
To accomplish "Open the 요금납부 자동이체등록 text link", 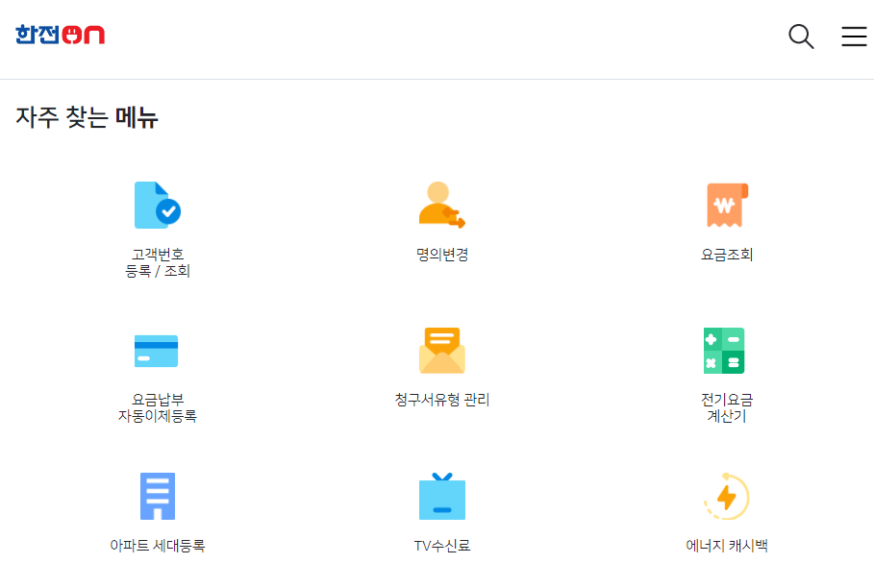I will [157, 407].
